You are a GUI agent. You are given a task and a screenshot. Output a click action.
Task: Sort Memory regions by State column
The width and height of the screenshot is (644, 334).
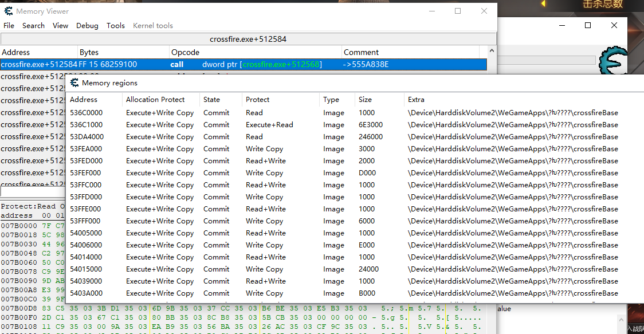(x=221, y=100)
